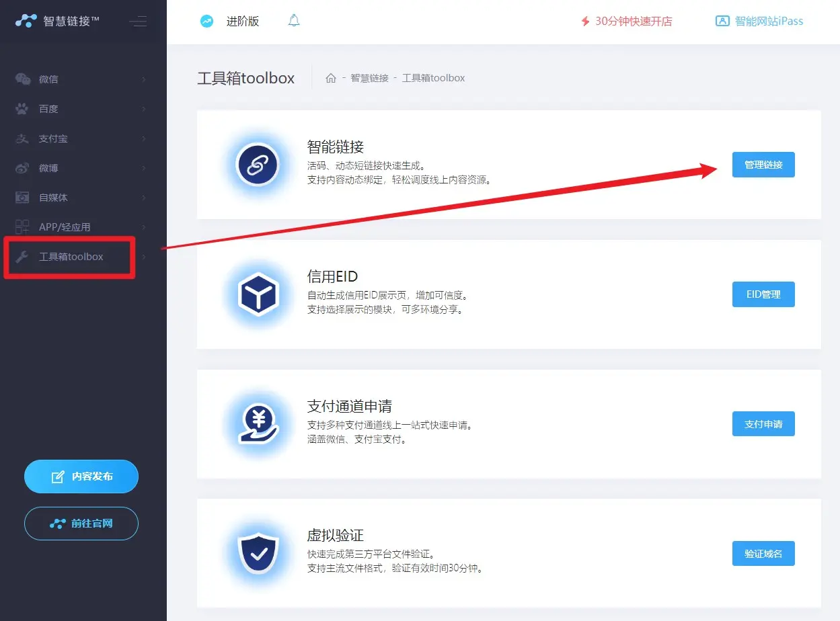Collapse sidebar using the hamburger menu icon
840x621 pixels.
pyautogui.click(x=138, y=22)
